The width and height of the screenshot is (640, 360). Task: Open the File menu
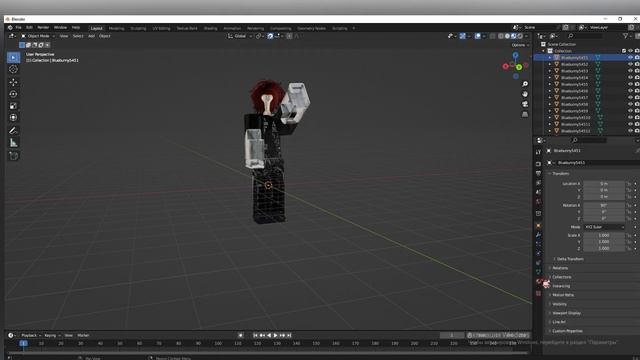[18, 28]
